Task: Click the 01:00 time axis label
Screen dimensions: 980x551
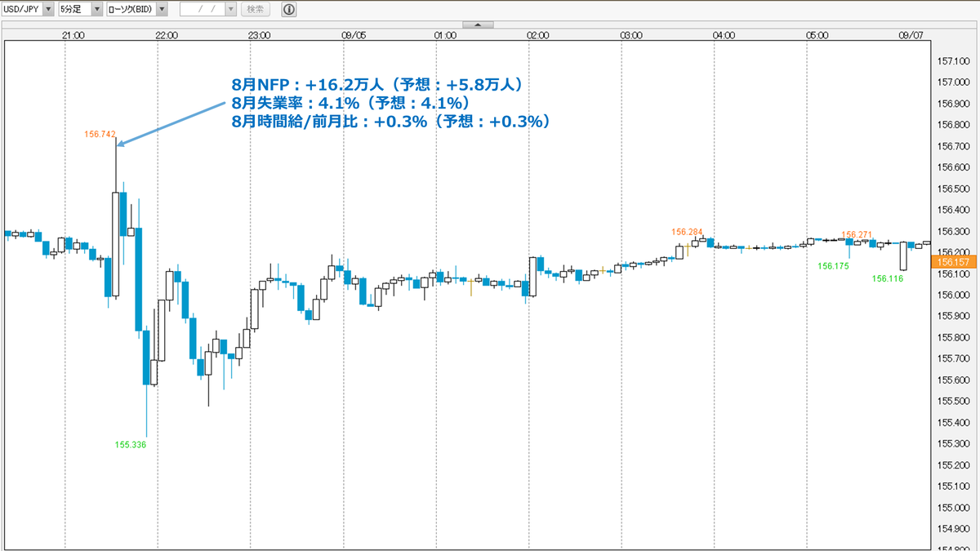Action: point(445,36)
